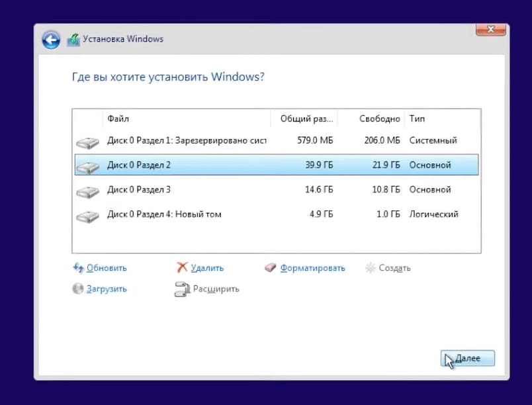Click the Логический type cell
This screenshot has width=532, height=405.
point(433,214)
